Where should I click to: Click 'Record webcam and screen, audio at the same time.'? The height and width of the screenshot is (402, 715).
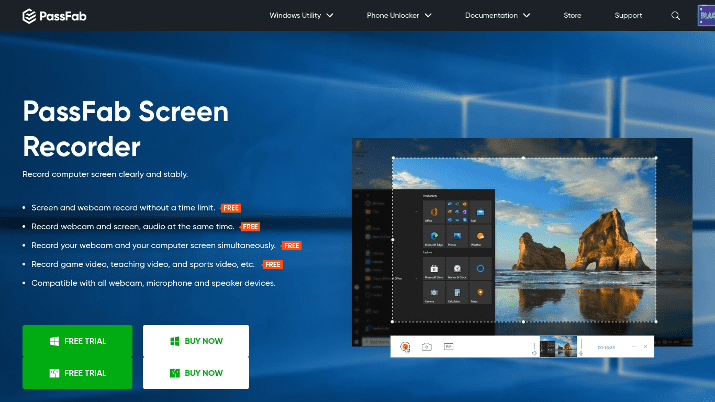(133, 227)
